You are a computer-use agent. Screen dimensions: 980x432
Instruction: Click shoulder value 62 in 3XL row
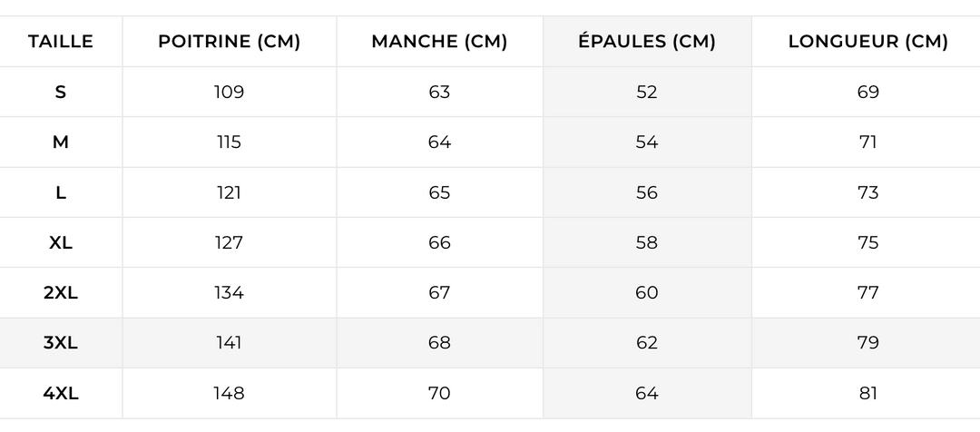coord(647,343)
